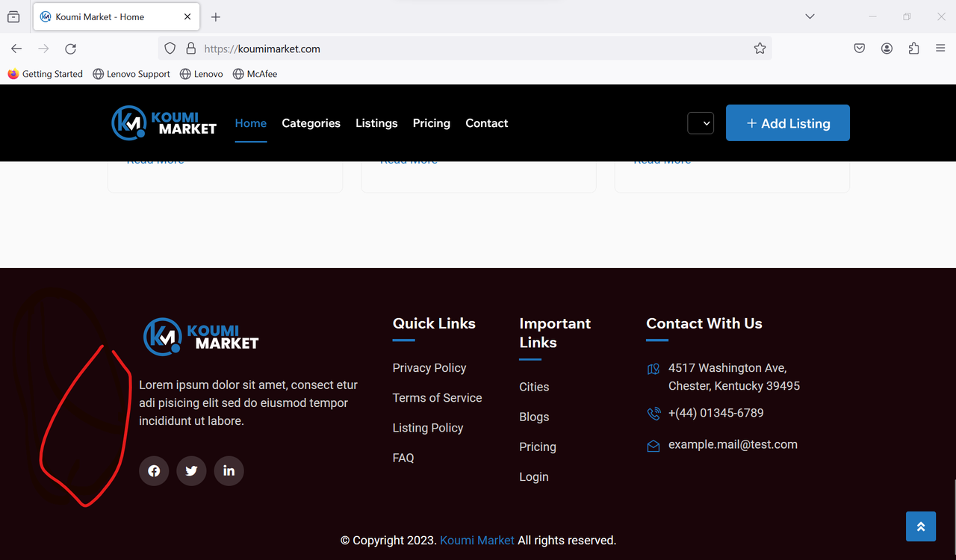Bookmark the page using the star icon

coord(760,48)
